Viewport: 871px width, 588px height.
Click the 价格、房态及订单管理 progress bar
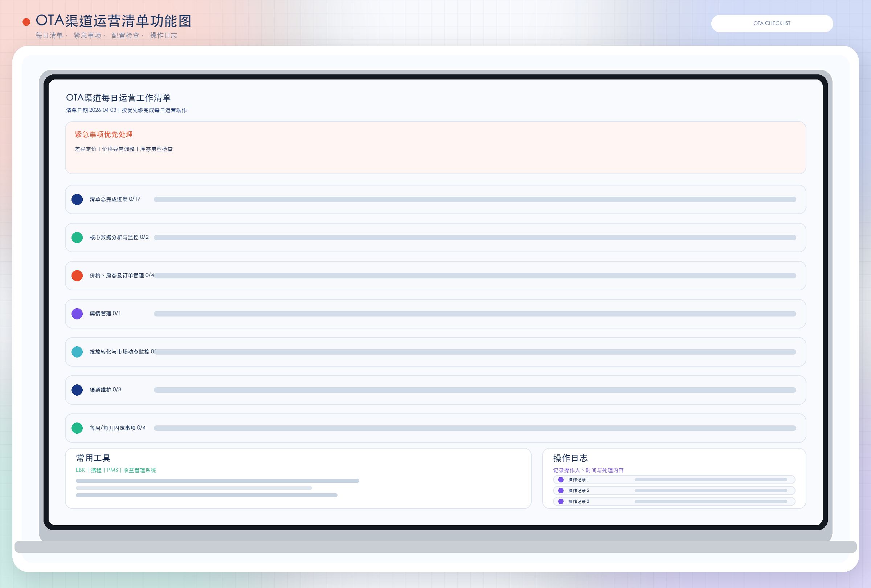[x=475, y=275]
